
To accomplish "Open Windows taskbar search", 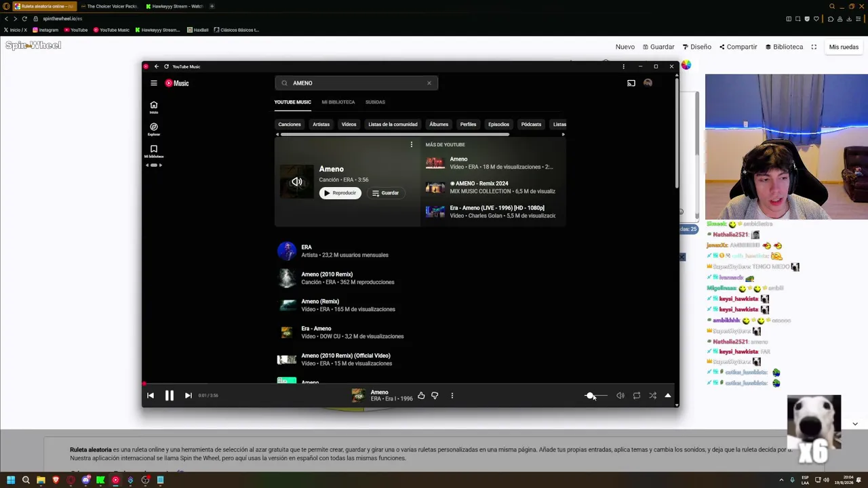I will (x=26, y=481).
